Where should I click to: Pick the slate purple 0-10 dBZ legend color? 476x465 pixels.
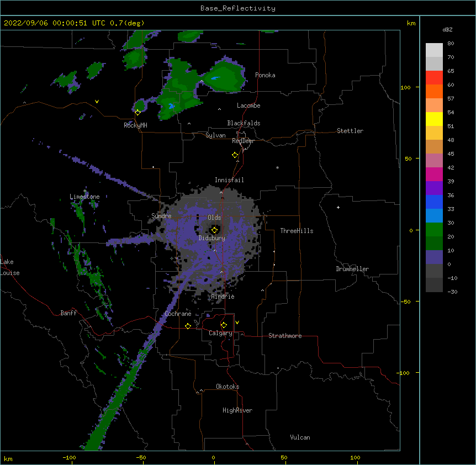point(434,257)
